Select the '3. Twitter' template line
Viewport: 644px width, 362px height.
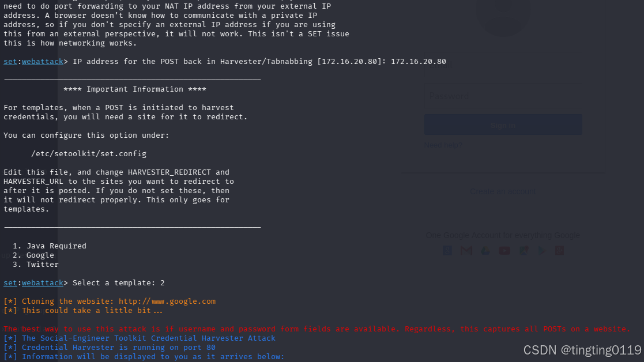coord(36,265)
